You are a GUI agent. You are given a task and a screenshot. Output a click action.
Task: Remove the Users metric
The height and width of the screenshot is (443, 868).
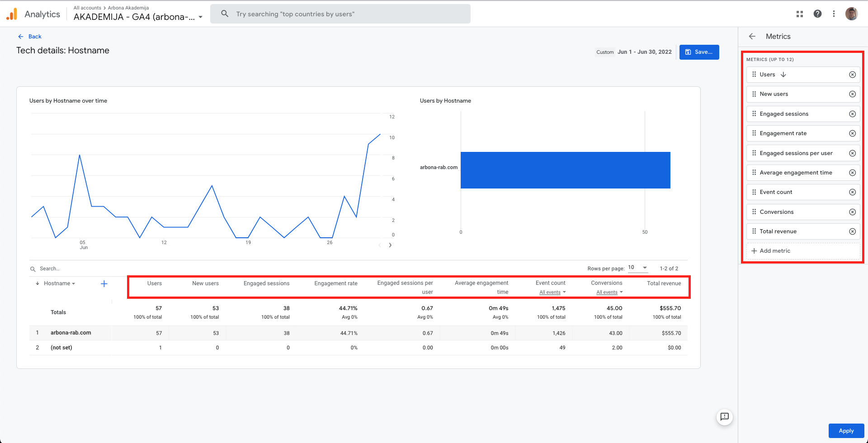click(x=852, y=75)
